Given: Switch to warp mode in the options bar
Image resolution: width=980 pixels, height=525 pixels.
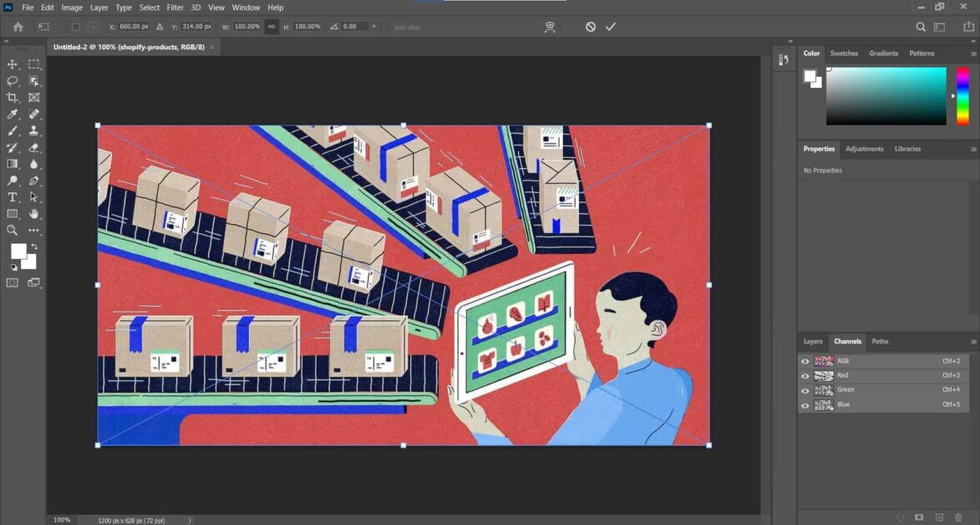Looking at the screenshot, I should [x=550, y=26].
